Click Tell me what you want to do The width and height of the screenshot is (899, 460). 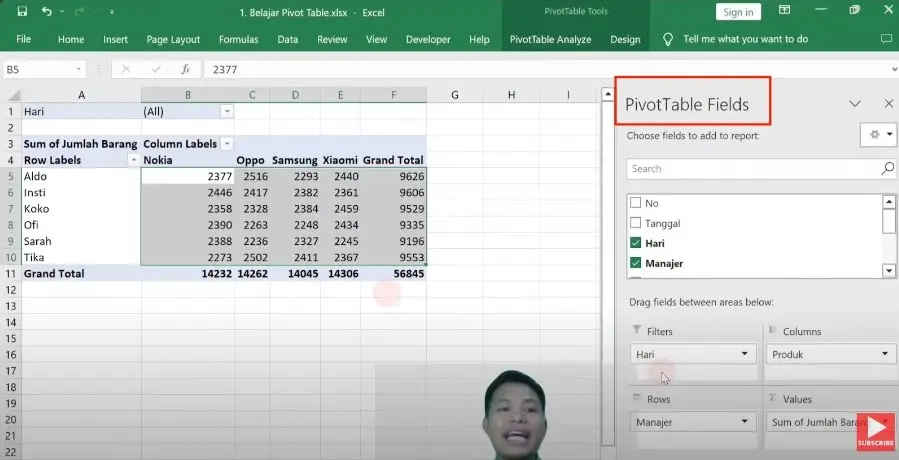[745, 40]
